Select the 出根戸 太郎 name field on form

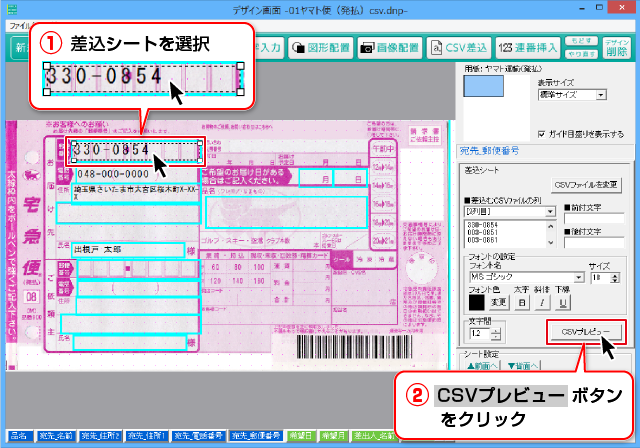point(128,249)
